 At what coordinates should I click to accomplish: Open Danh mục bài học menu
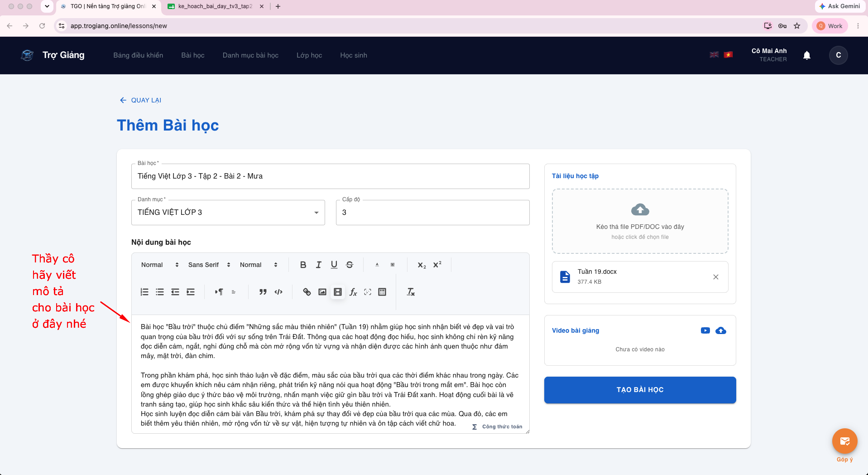[250, 55]
